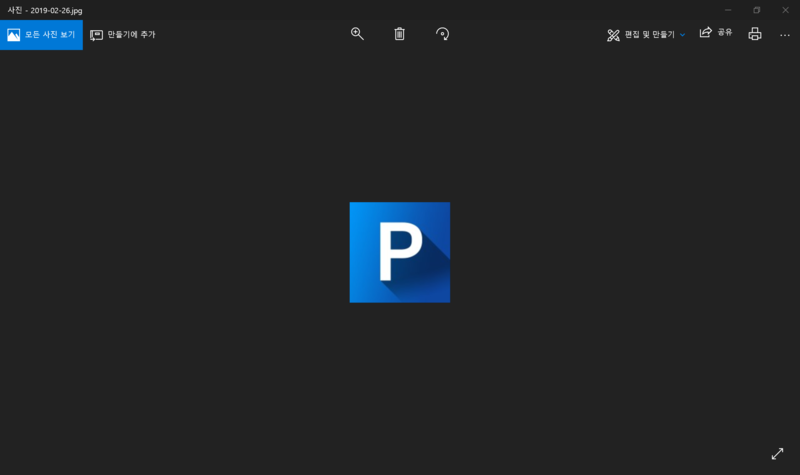Close the Photos window
800x475 pixels.
[x=785, y=10]
